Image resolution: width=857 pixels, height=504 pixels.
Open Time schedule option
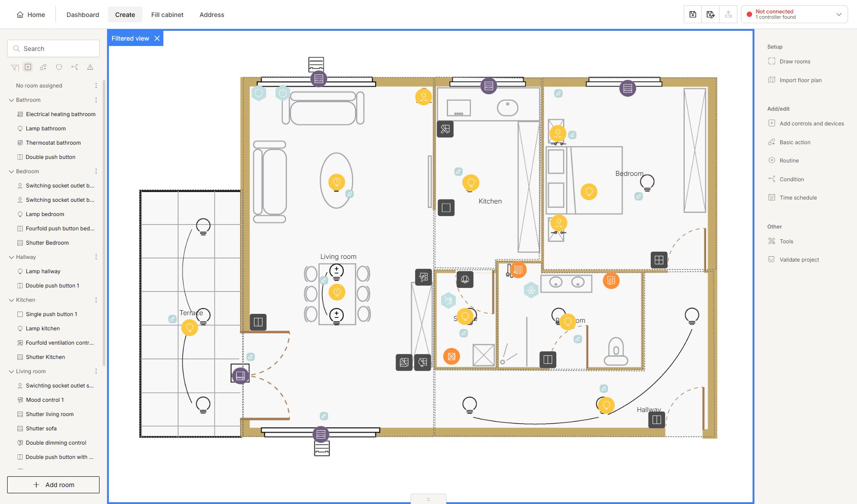coord(793,198)
